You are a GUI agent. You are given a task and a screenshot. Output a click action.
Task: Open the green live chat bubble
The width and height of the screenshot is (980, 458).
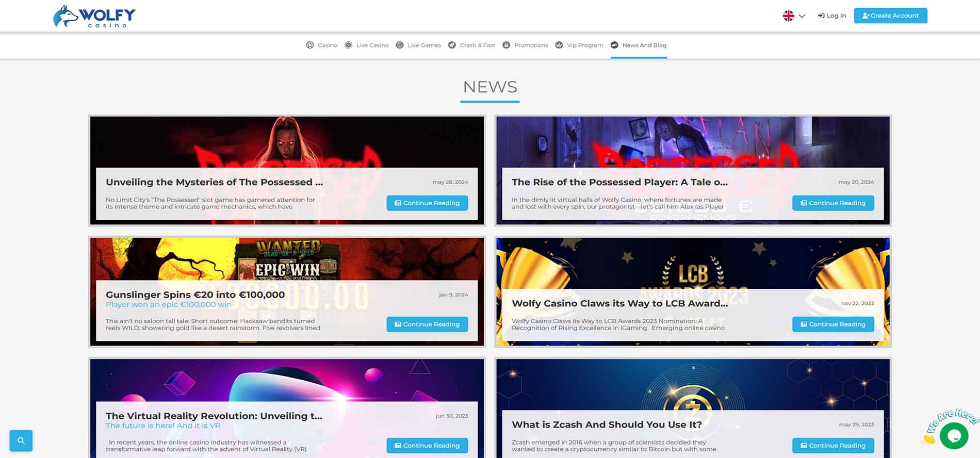(x=954, y=436)
